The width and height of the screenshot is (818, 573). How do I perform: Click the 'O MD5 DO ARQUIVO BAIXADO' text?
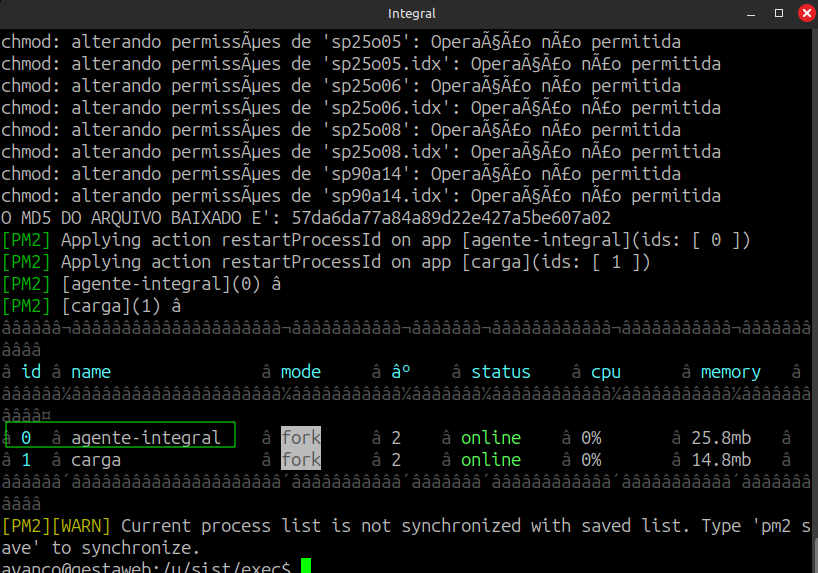pyautogui.click(x=121, y=218)
